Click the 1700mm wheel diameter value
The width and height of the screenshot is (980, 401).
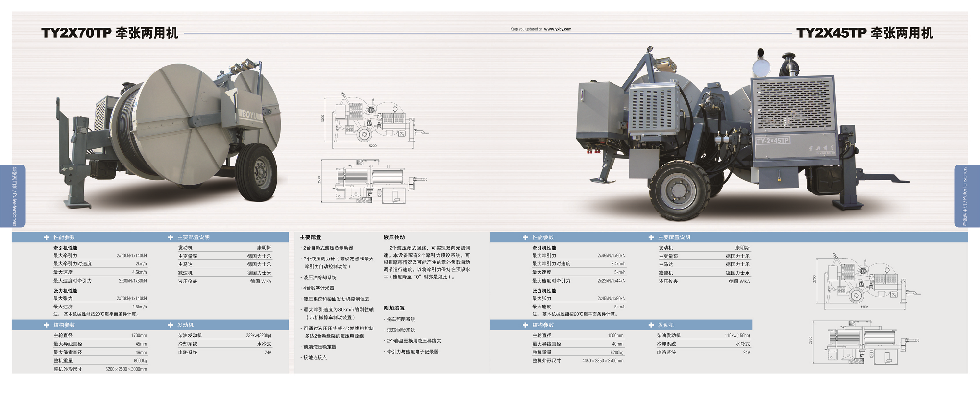(139, 336)
